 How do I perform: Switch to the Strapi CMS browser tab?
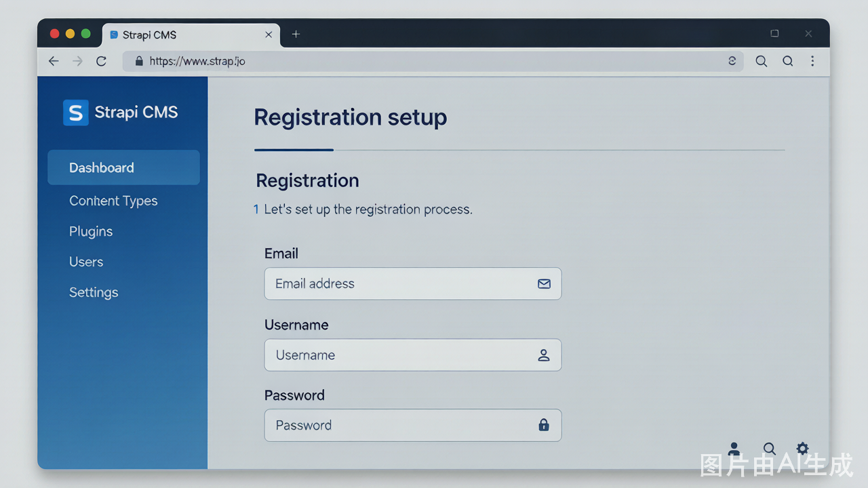[x=191, y=35]
